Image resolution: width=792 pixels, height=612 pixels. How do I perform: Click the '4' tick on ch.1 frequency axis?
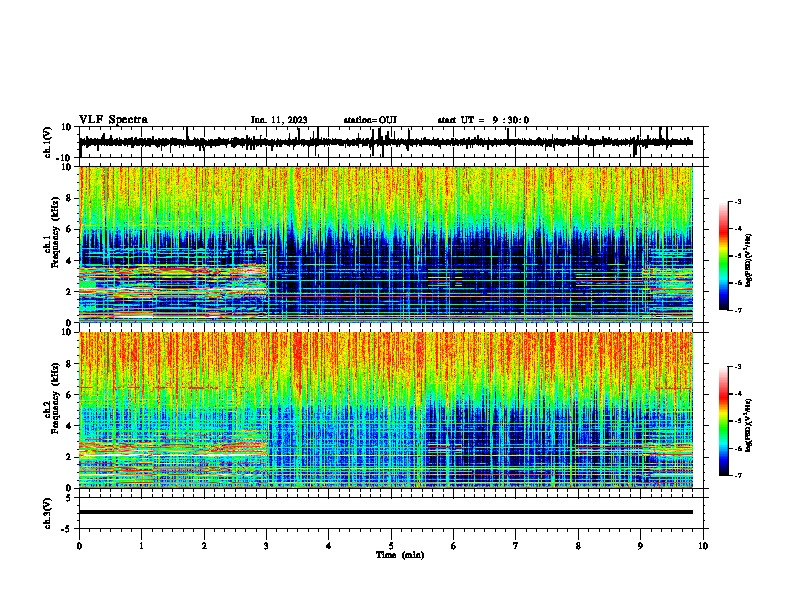pos(70,261)
